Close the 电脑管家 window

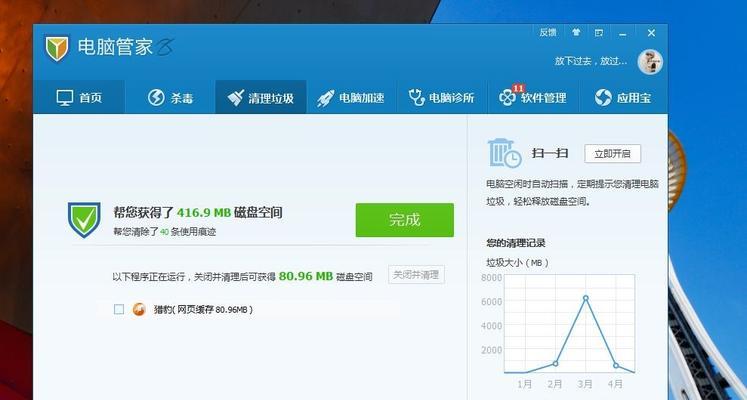click(x=651, y=33)
